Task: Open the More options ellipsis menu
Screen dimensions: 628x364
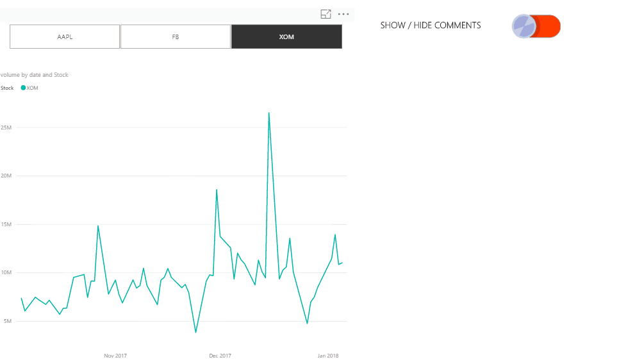Action: pos(343,14)
